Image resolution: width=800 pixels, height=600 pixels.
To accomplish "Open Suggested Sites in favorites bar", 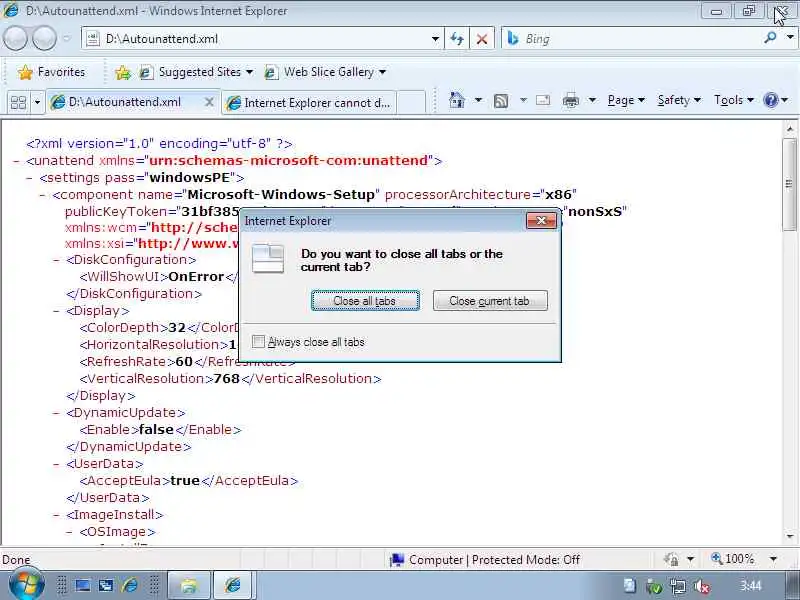I will (x=196, y=72).
